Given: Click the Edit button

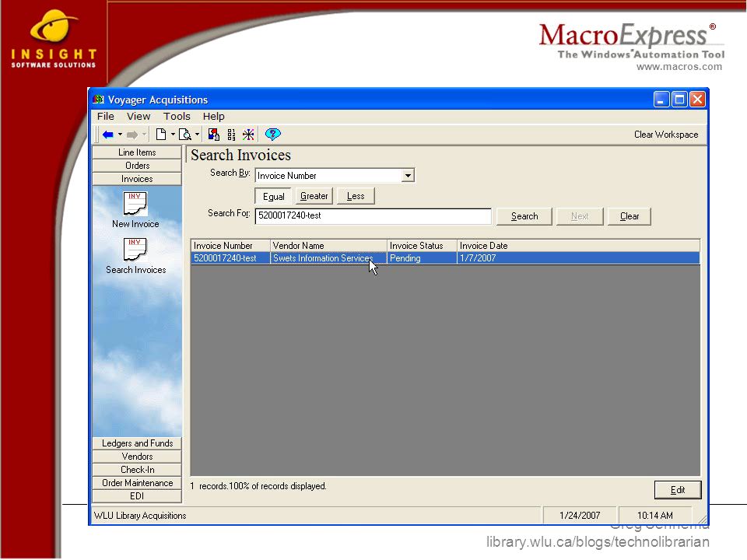Looking at the screenshot, I should [678, 490].
